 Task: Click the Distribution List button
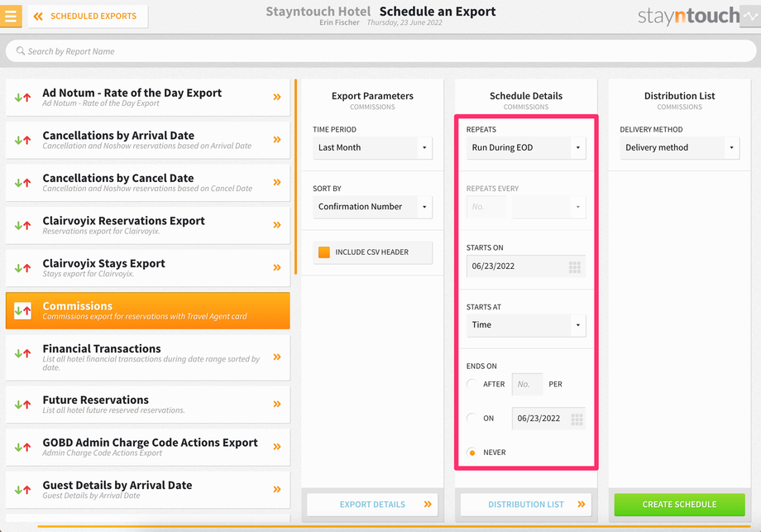[x=526, y=505]
